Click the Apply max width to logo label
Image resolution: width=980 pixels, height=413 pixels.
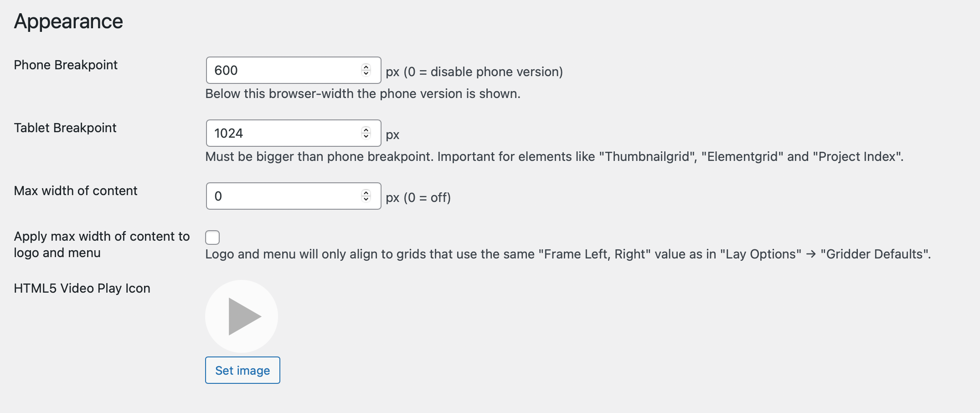pyautogui.click(x=102, y=244)
